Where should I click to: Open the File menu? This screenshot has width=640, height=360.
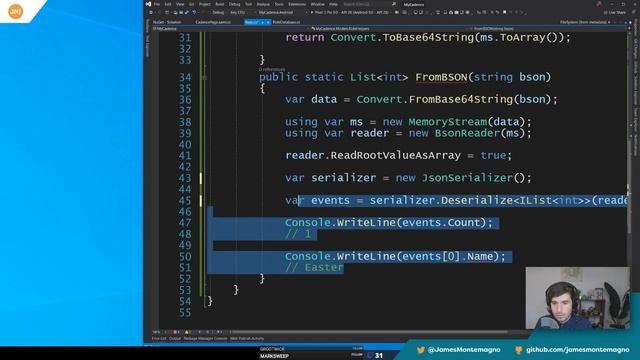[157, 4]
